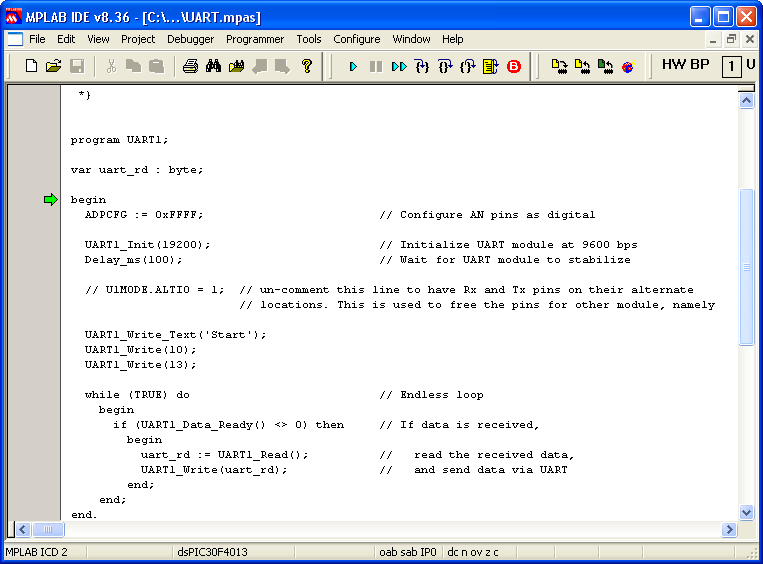This screenshot has height=564, width=763.
Task: Click the Reset processor icon
Action: point(490,66)
